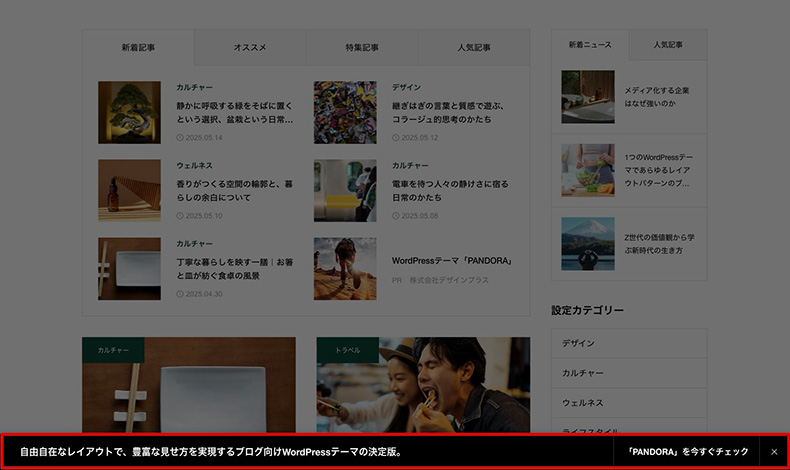Click the green トラベル tag on large card
Image resolution: width=790 pixels, height=470 pixels.
[x=348, y=350]
